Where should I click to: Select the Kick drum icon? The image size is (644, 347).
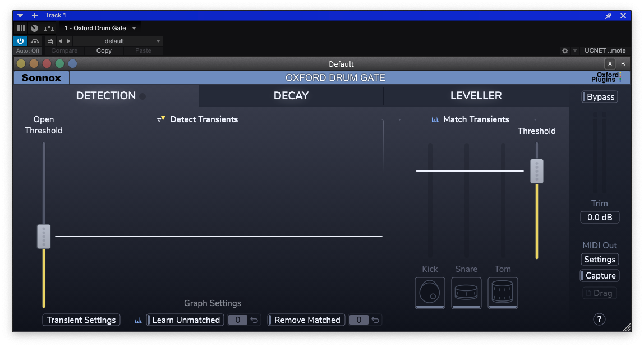point(430,293)
